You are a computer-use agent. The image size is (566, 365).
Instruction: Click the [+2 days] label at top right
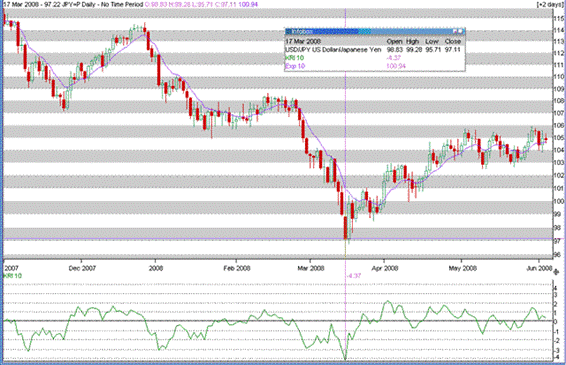click(x=550, y=4)
